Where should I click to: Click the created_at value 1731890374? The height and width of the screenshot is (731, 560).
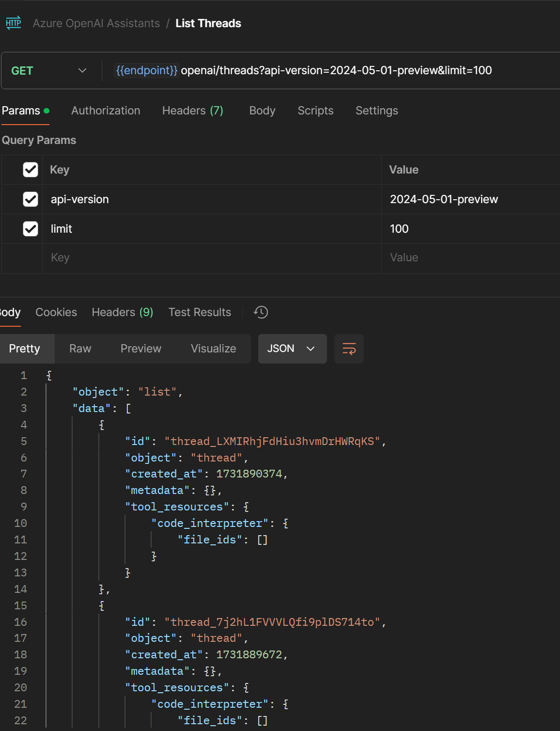249,474
